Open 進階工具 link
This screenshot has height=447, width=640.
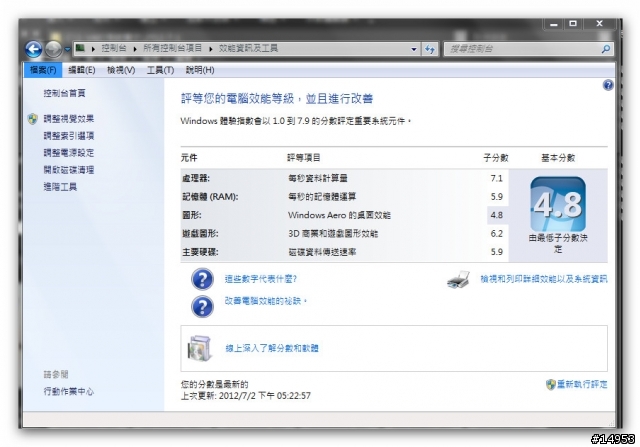pyautogui.click(x=60, y=187)
